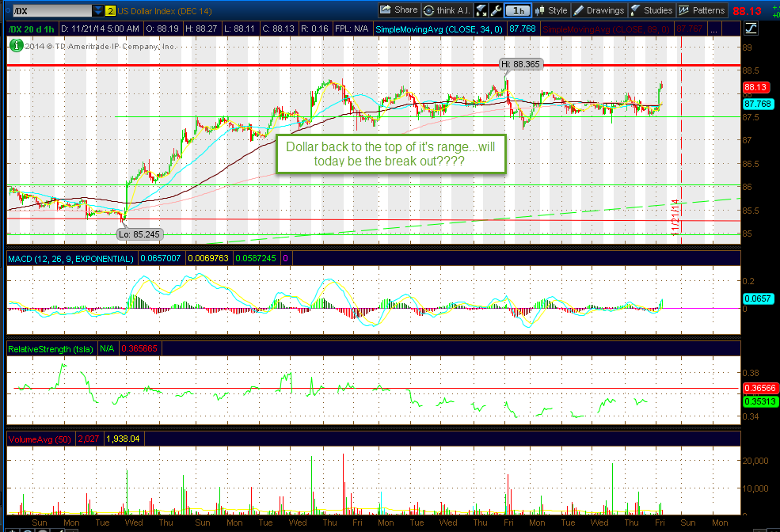This screenshot has height=532, width=780.
Task: Click the 89 price axis label
Action: point(748,47)
